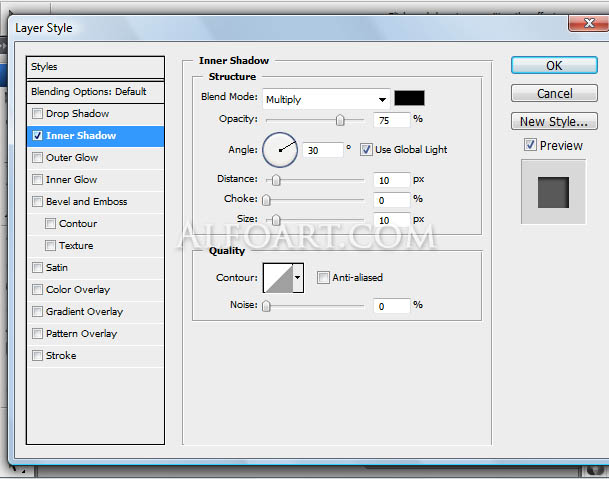The image size is (609, 479).
Task: Click the Opacity value field 75
Action: (392, 120)
